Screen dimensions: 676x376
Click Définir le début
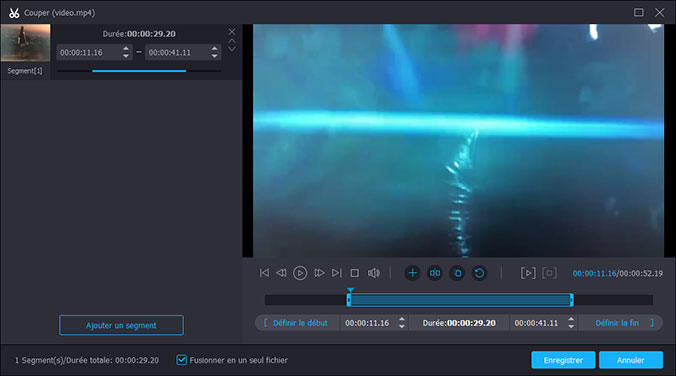coord(296,323)
